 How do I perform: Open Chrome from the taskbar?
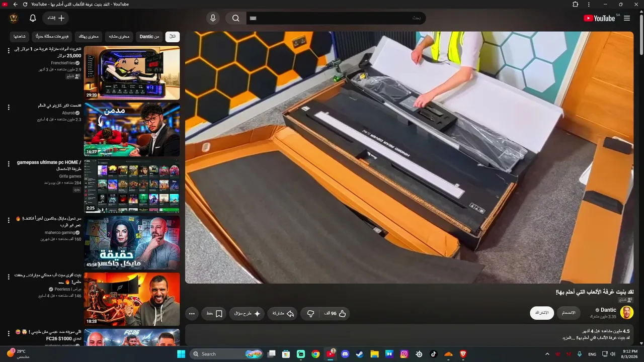315,354
